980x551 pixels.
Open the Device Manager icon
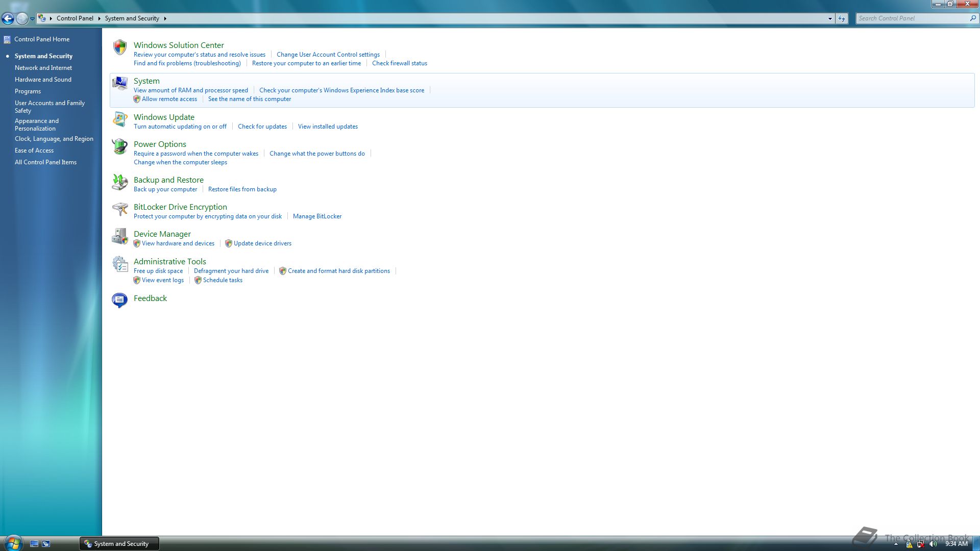120,236
